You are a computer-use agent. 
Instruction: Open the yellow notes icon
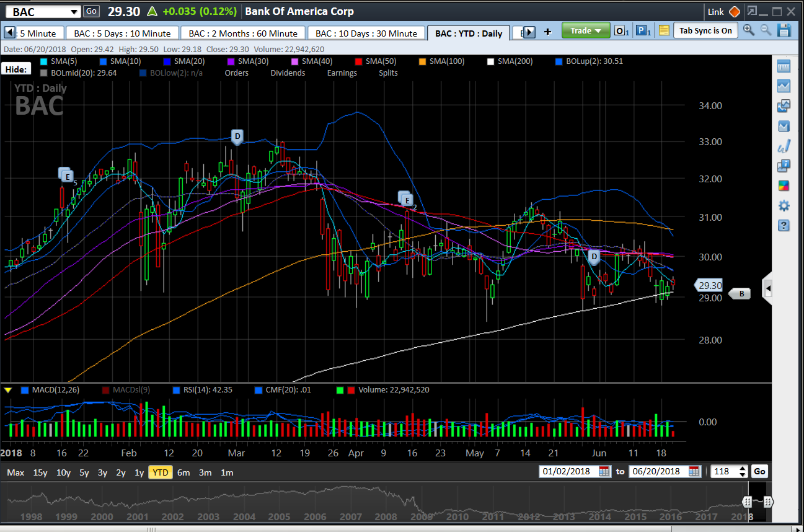click(664, 31)
